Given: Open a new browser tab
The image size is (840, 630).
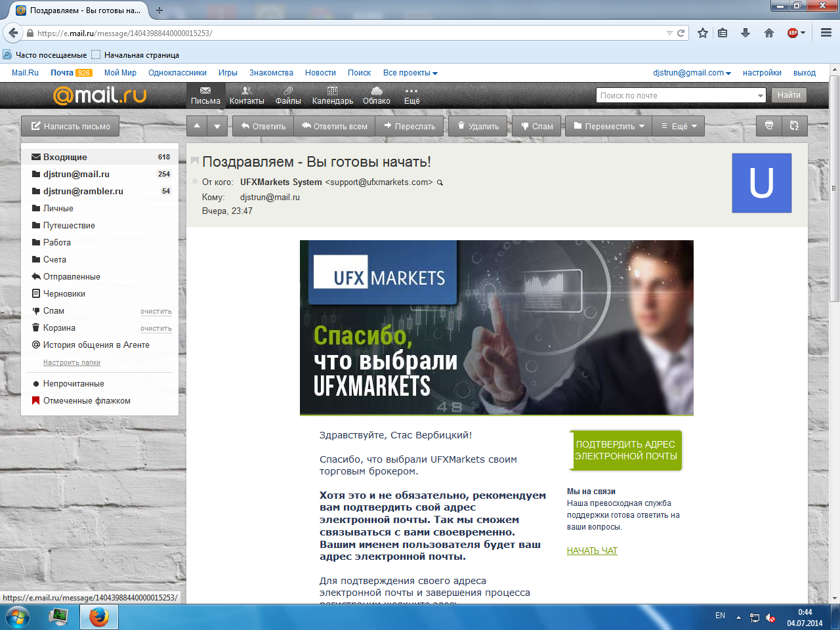Looking at the screenshot, I should click(159, 10).
